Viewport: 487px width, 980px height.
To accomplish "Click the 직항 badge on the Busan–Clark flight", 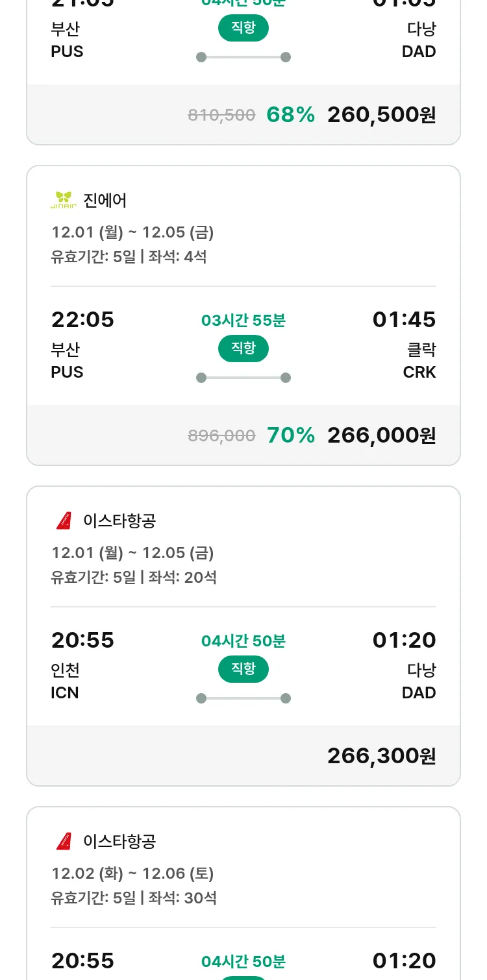I will coord(243,349).
